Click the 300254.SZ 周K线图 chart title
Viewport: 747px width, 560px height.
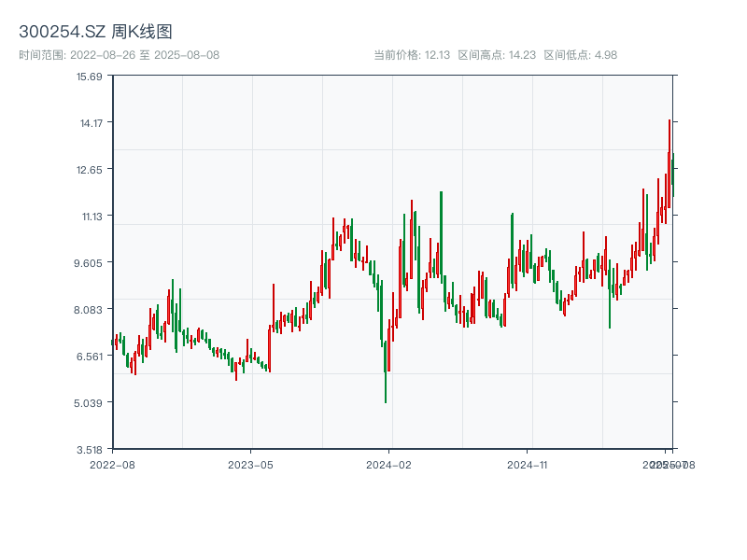pos(95,32)
